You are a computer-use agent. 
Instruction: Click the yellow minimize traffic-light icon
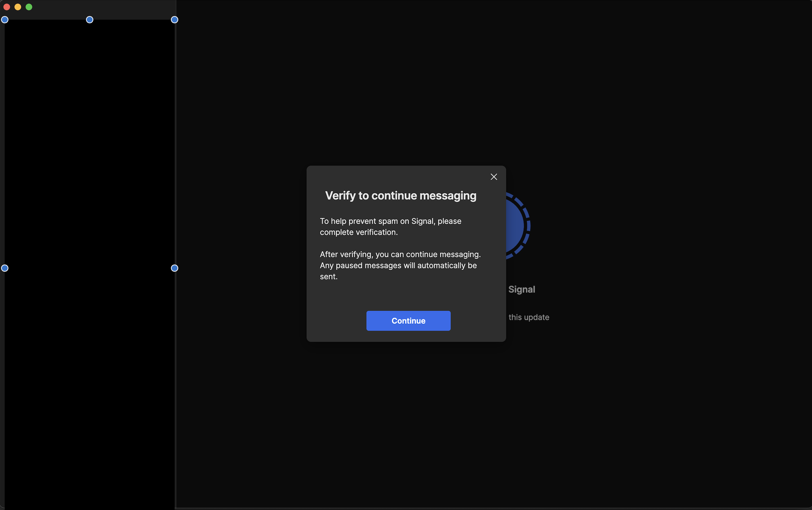(x=17, y=6)
